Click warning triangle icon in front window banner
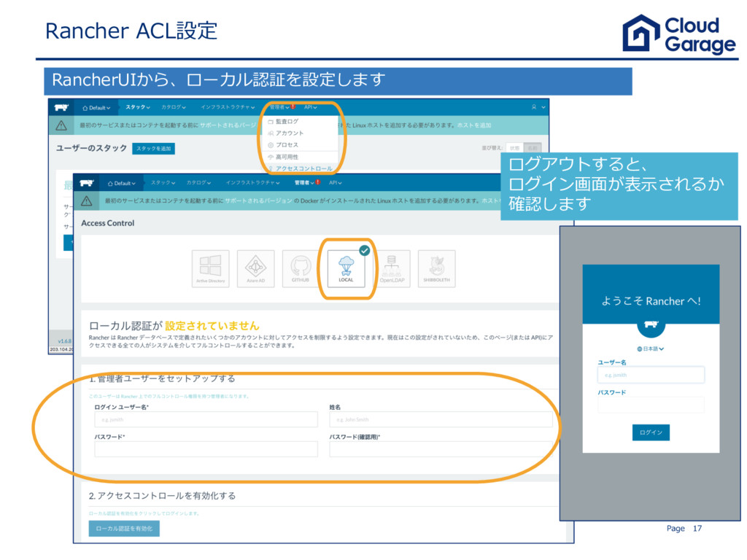 87,201
